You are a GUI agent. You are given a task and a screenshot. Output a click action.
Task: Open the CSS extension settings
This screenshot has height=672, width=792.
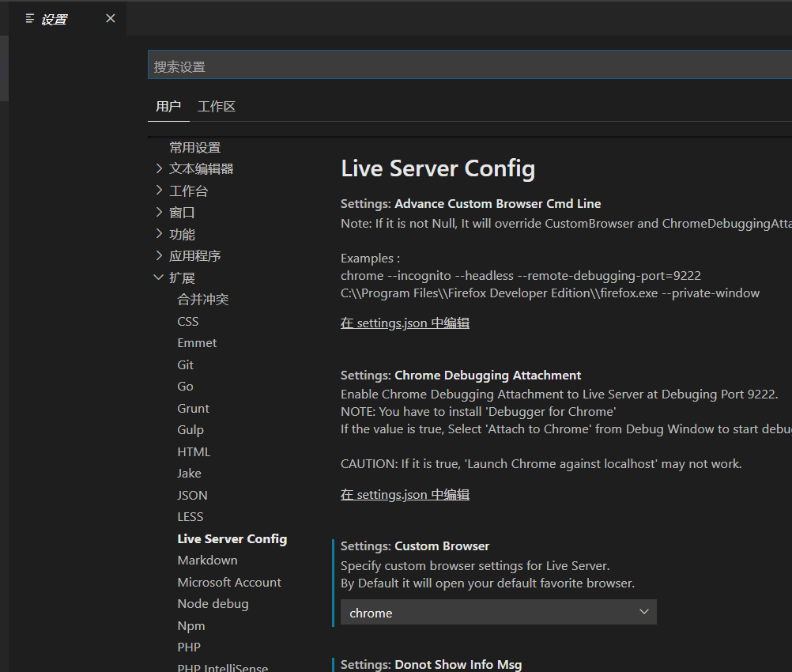(187, 321)
